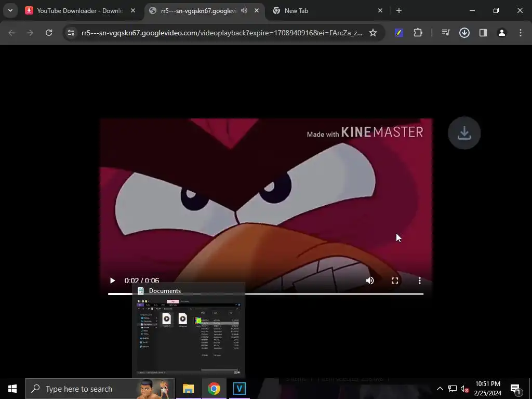
Task: Open the media controls button
Action: coord(446,33)
